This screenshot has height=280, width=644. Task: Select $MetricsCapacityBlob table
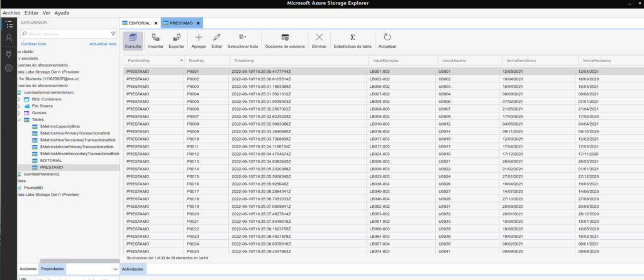(x=58, y=126)
